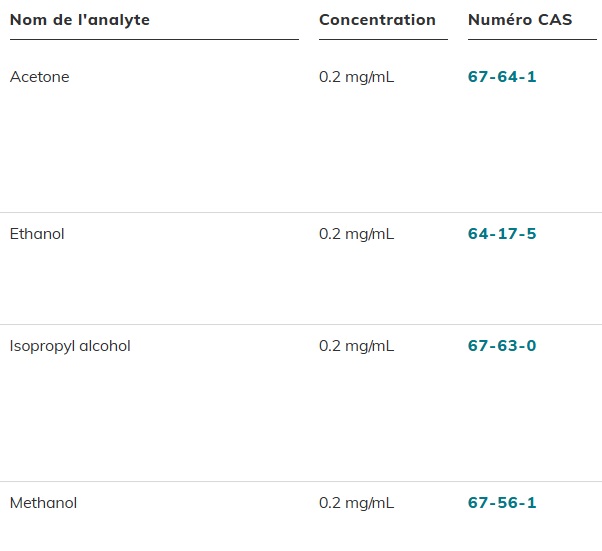Click the underline beneath 'Nom de l'analyte' header
The image size is (602, 551).
pos(154,39)
